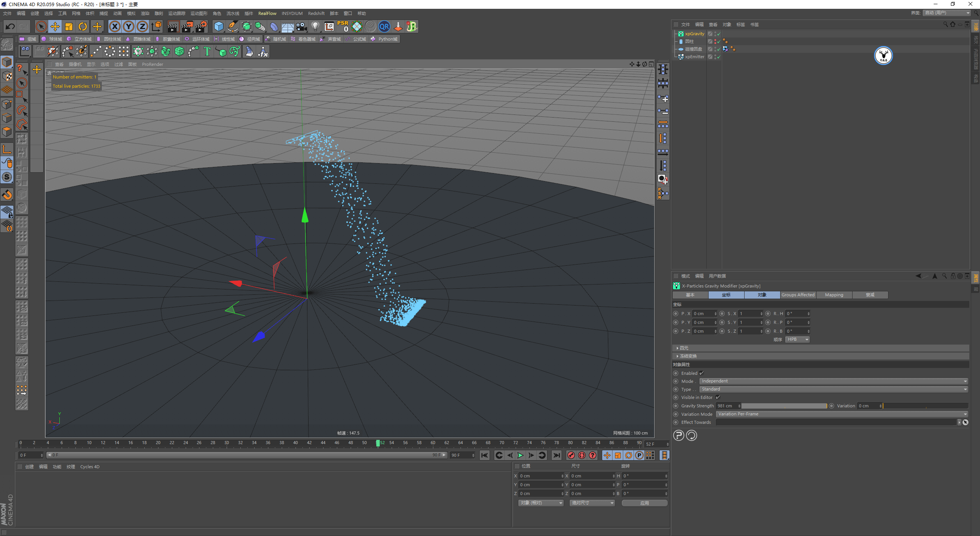Image resolution: width=980 pixels, height=536 pixels.
Task: Click the Go to End button
Action: pyautogui.click(x=557, y=455)
